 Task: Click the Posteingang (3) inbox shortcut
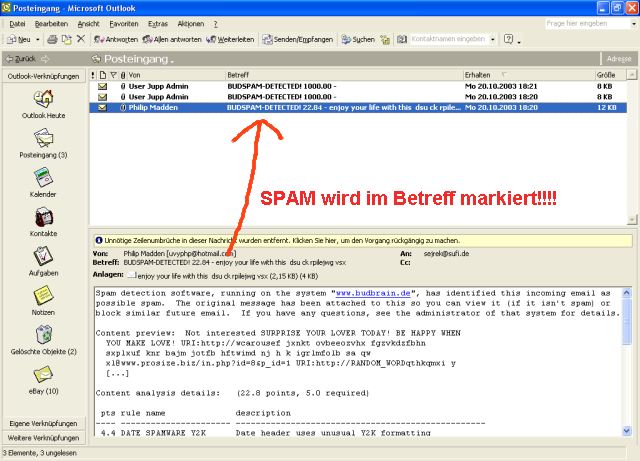pos(43,138)
